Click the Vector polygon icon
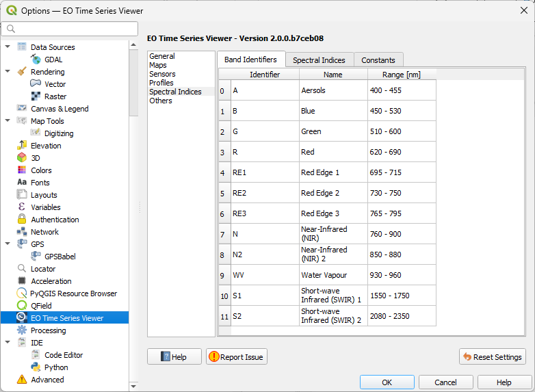Screen dimensions: 535x392 click(36, 83)
